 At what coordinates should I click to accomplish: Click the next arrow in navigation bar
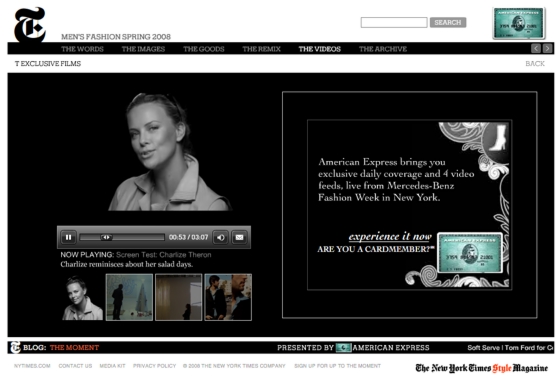click(548, 49)
